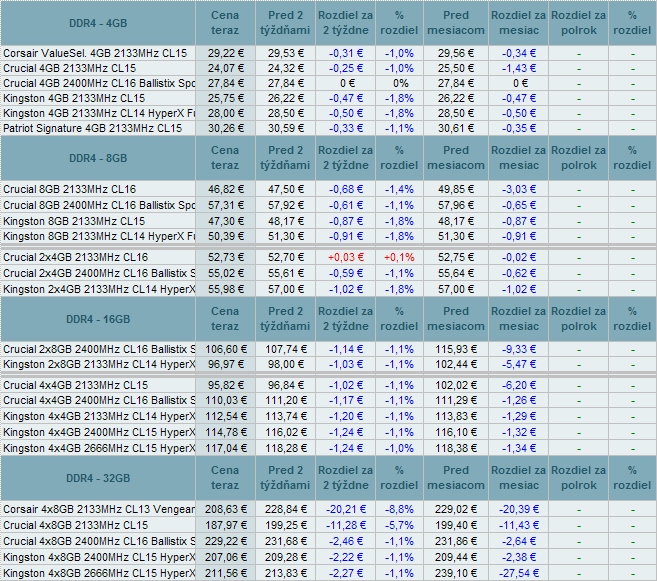The image size is (657, 581).
Task: Click the Crucial 4x4GB 2133MHz CL15 row name
Action: 75,385
